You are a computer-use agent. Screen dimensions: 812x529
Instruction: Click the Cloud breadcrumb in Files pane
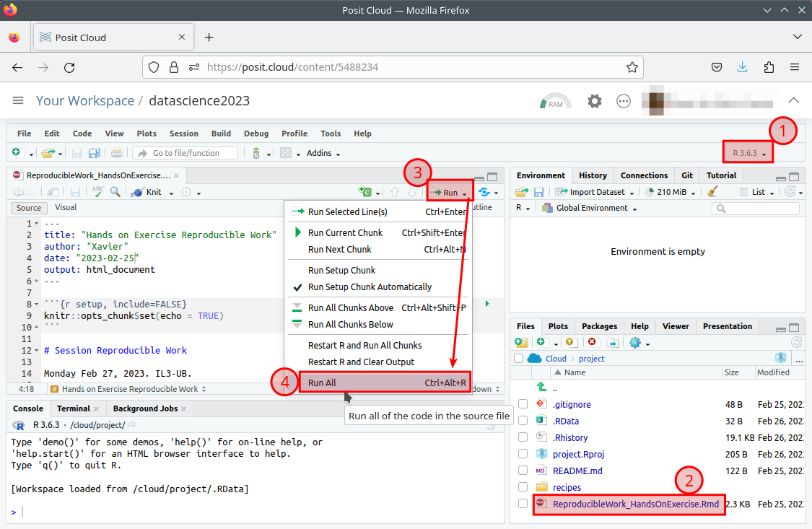click(x=556, y=359)
